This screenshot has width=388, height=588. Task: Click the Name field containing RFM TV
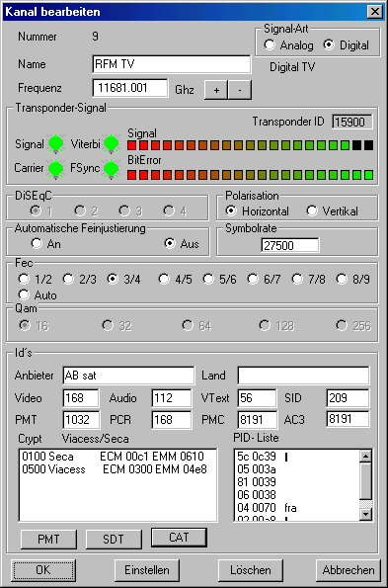tap(172, 64)
